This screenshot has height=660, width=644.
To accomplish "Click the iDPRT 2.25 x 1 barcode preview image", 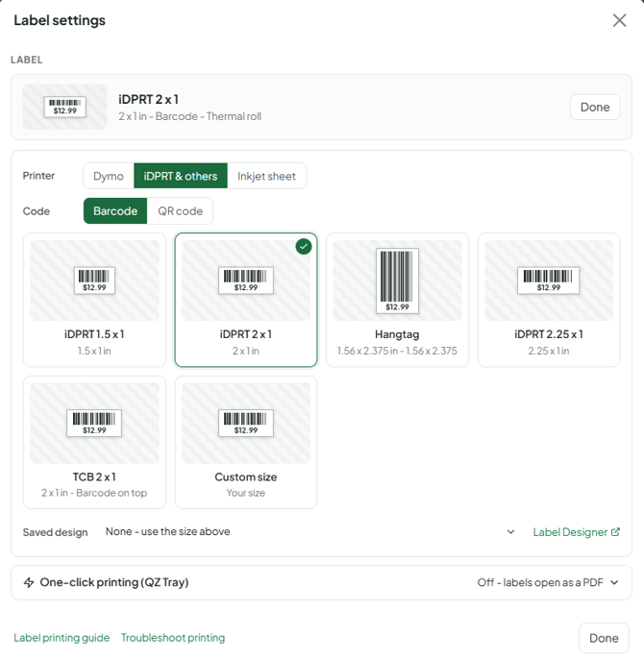I will (549, 281).
